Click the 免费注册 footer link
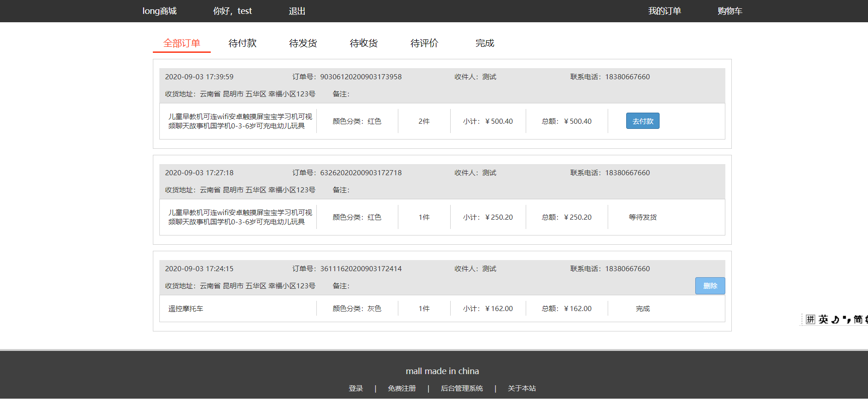The height and width of the screenshot is (407, 868). tap(402, 388)
